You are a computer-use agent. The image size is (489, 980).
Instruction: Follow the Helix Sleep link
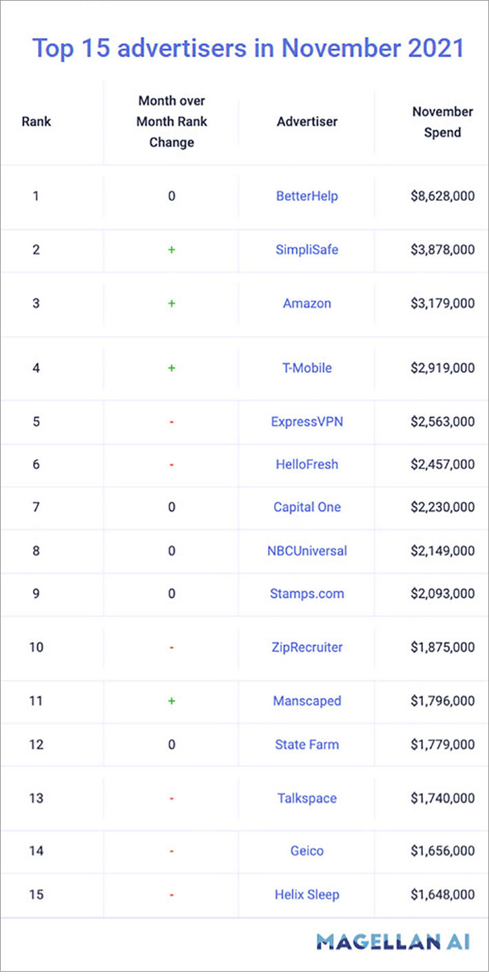(x=307, y=895)
